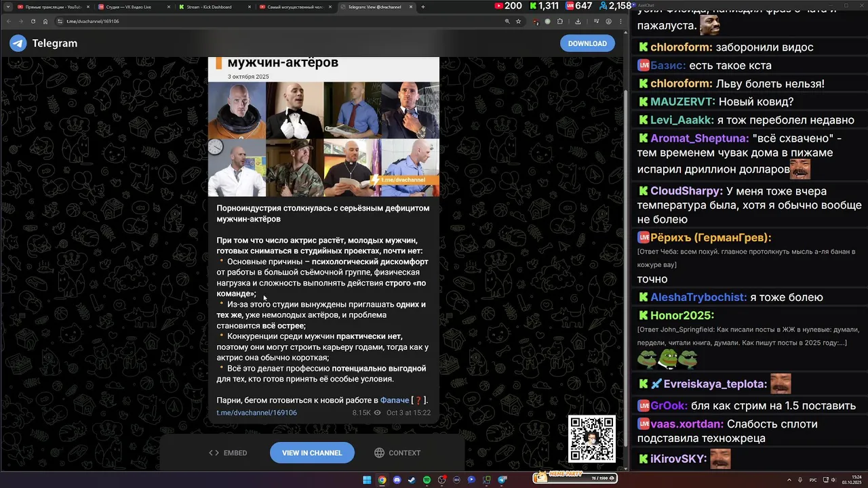Click the soldier in camouflage photo
868x488 pixels.
click(x=294, y=167)
